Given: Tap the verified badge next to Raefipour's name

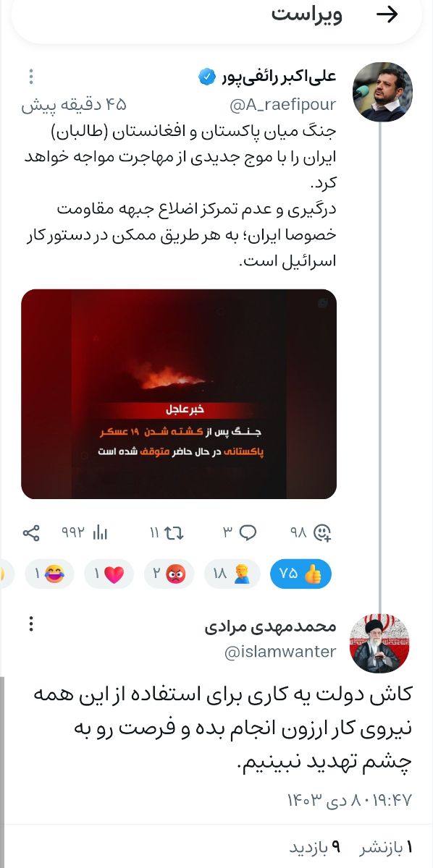Looking at the screenshot, I should pyautogui.click(x=206, y=76).
